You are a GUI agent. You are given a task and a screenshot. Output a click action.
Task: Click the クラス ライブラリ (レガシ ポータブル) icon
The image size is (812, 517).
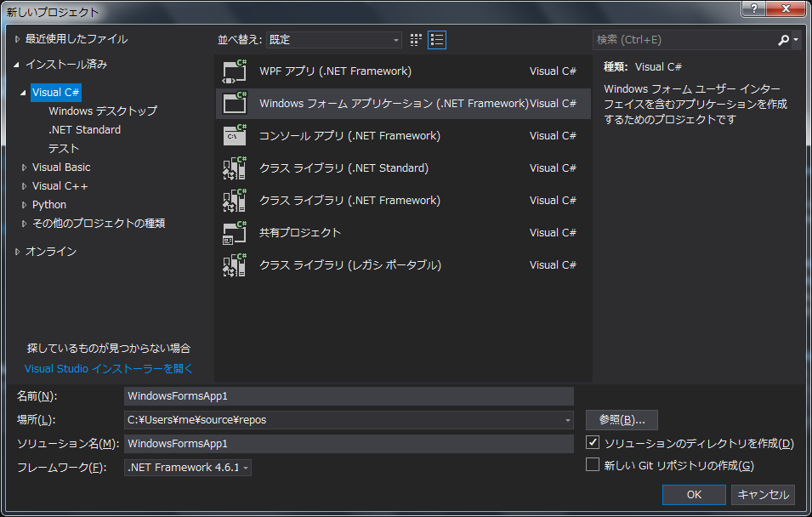click(235, 264)
